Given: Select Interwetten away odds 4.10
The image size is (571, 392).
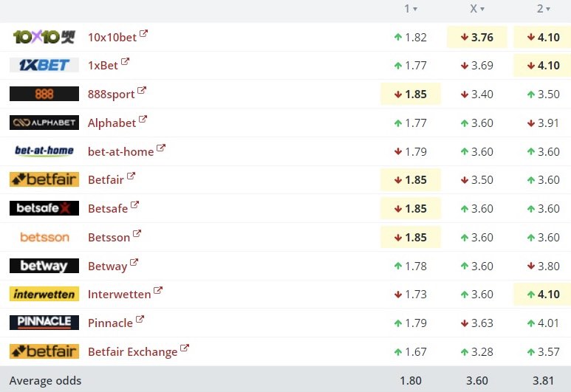Looking at the screenshot, I should [543, 294].
